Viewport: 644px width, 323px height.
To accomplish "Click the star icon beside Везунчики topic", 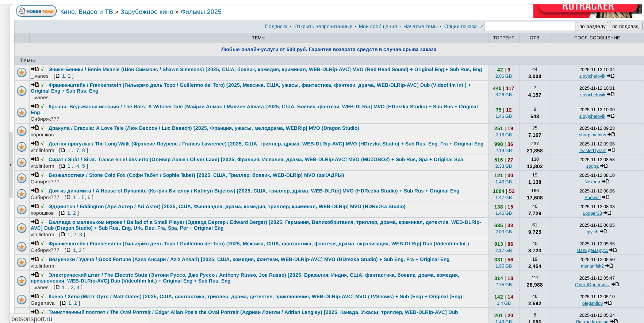I will coord(22,262).
